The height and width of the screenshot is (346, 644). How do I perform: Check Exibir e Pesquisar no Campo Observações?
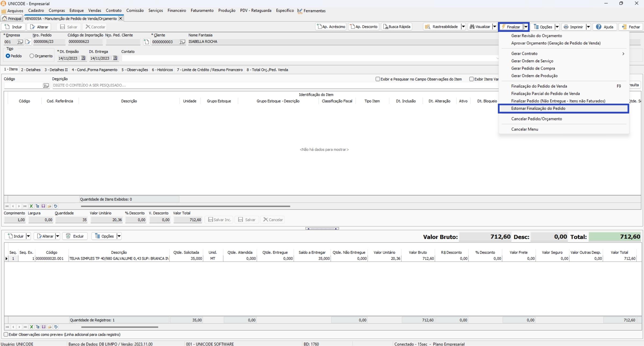[x=378, y=79]
